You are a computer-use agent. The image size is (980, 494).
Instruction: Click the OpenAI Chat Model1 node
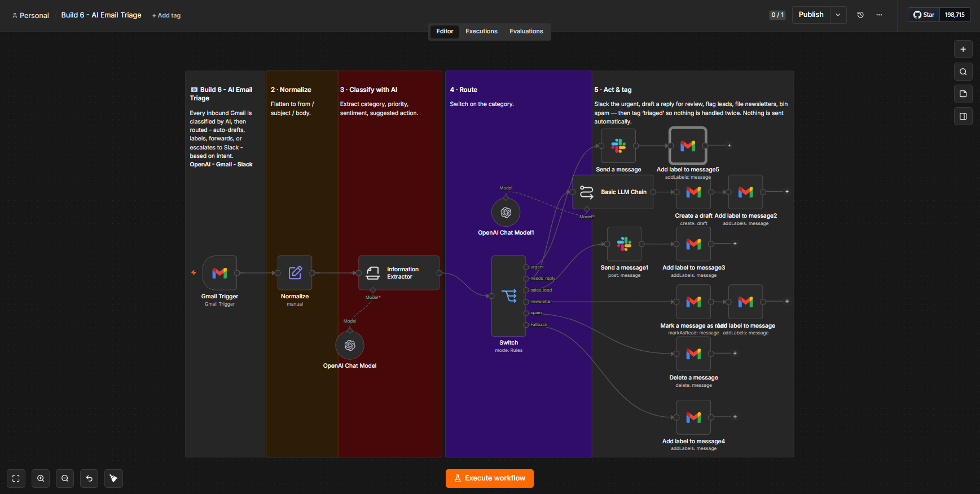[x=506, y=212]
